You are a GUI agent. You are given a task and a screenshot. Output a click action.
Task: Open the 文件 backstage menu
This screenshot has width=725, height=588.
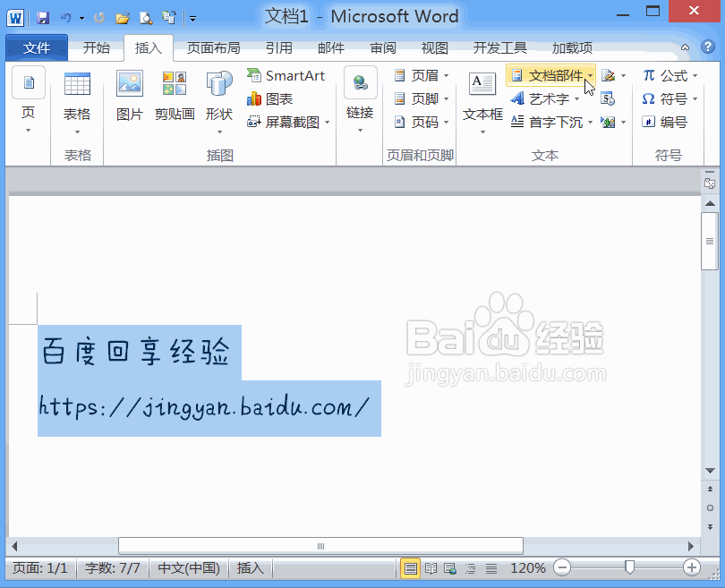(x=36, y=47)
